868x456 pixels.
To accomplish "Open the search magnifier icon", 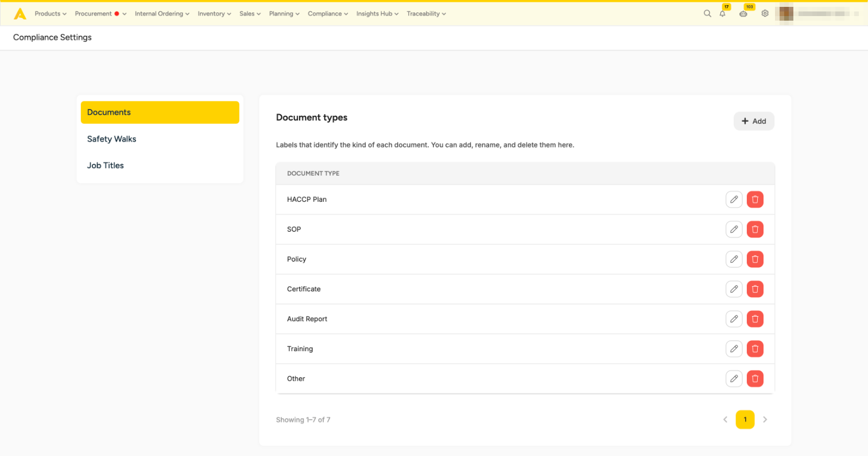I will pyautogui.click(x=707, y=14).
